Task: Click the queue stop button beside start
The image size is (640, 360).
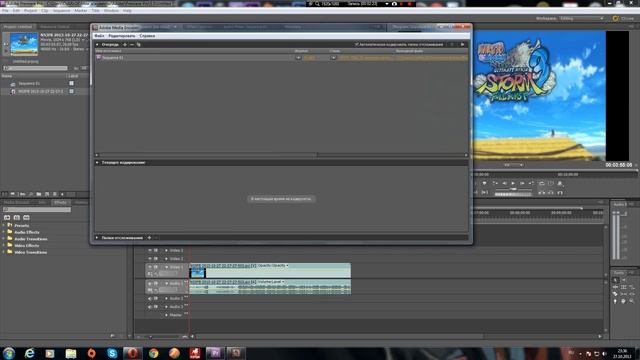Action: tap(452, 44)
